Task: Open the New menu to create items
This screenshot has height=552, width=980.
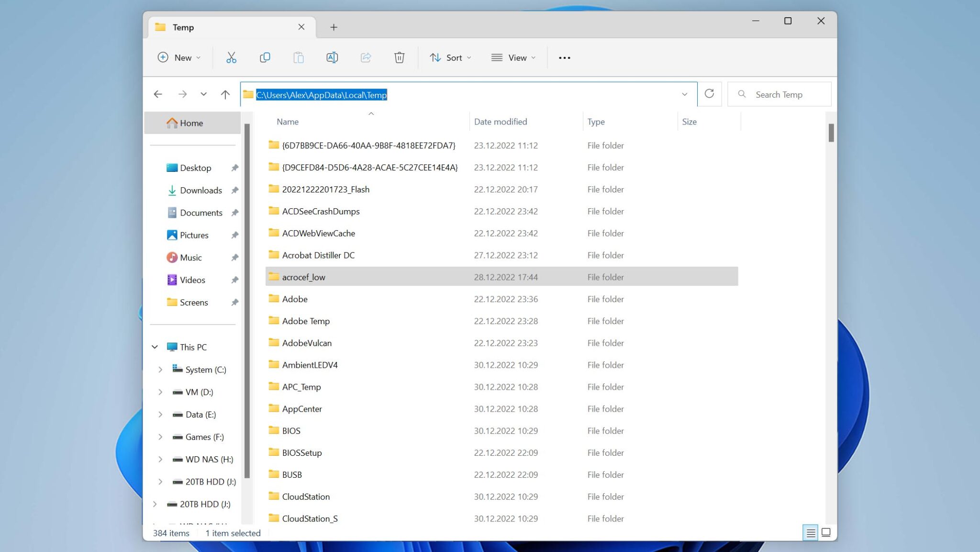Action: click(x=178, y=57)
